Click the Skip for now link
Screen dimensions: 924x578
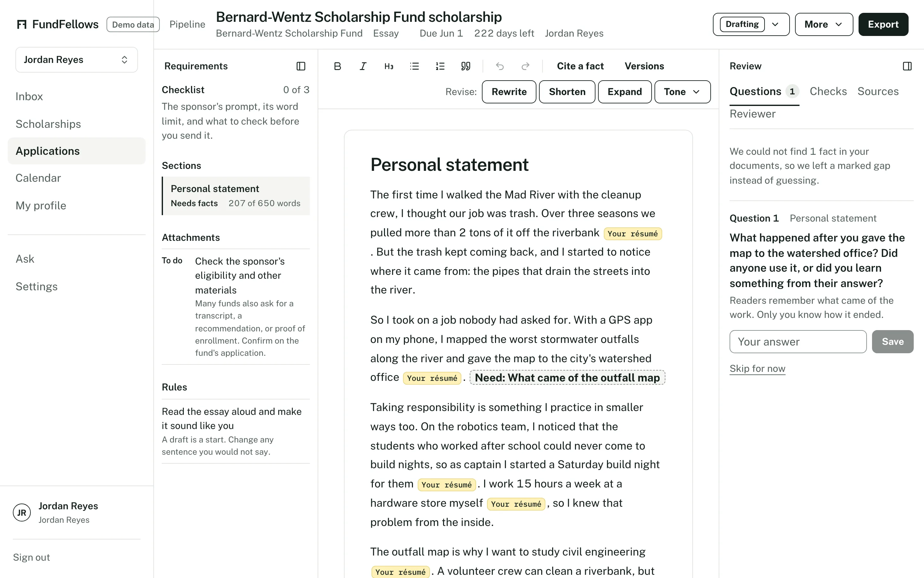point(757,369)
